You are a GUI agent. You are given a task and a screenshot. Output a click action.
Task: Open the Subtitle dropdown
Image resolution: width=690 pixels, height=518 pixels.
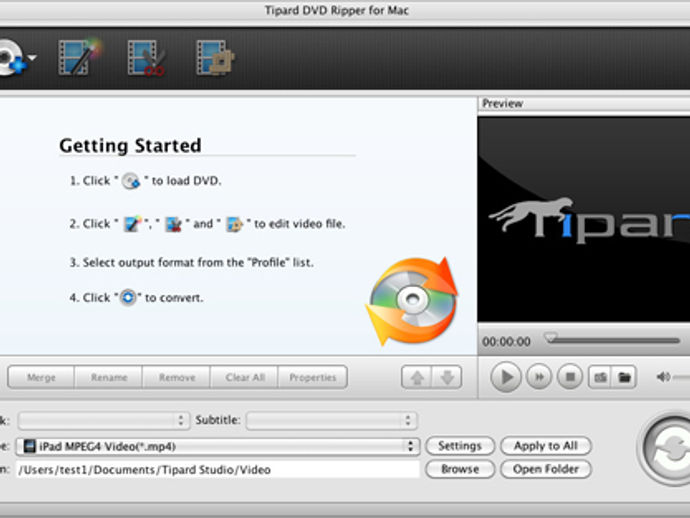coord(331,421)
